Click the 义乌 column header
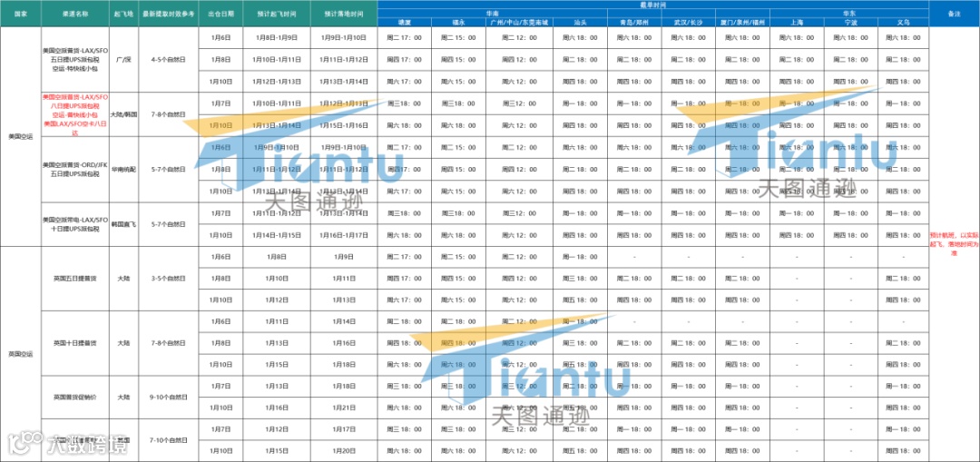Screen dimensions: 980x462 pos(903,22)
